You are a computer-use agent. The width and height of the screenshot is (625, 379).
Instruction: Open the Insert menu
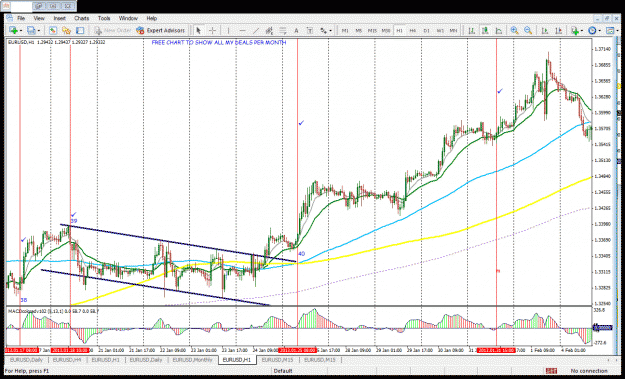(x=60, y=18)
